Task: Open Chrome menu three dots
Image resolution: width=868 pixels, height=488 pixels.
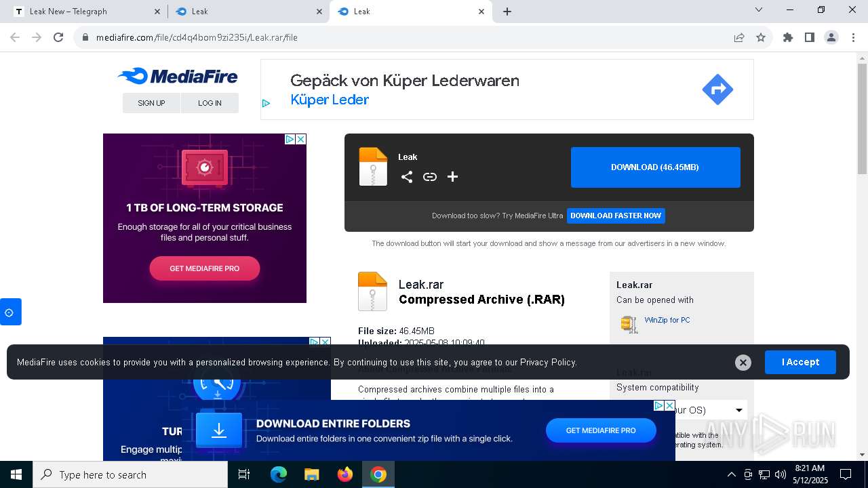Action: (852, 38)
